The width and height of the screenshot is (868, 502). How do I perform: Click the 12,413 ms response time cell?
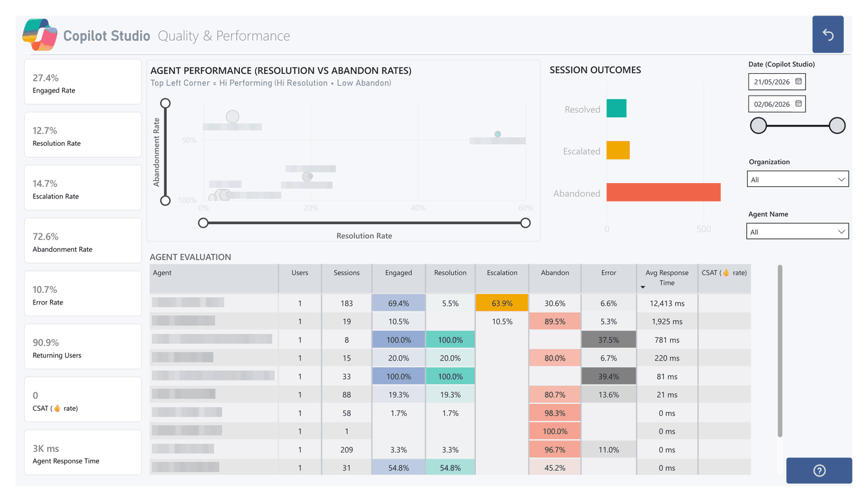[667, 303]
